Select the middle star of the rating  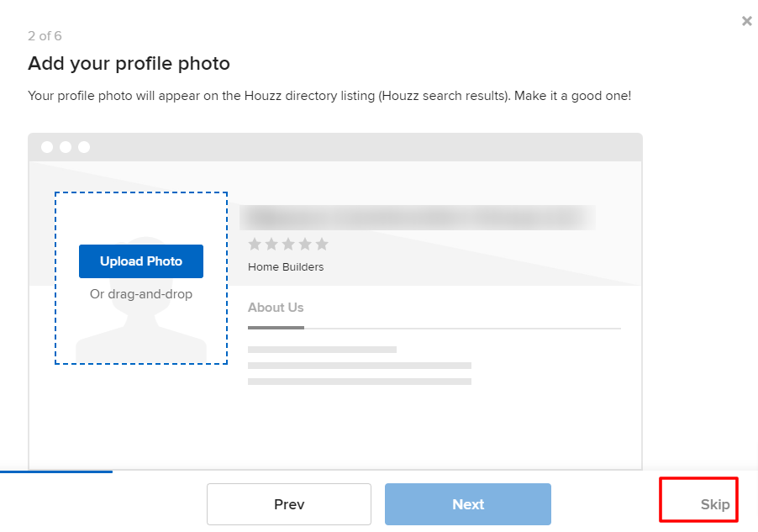[x=288, y=244]
